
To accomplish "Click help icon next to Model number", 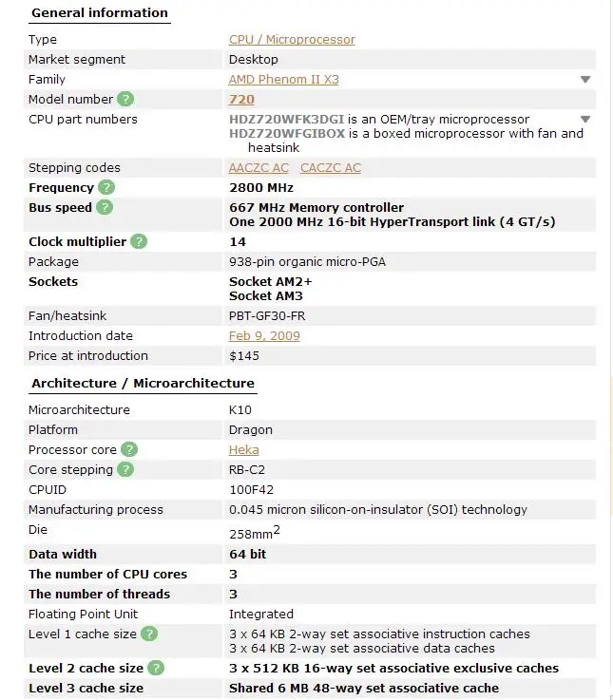I will [x=125, y=100].
